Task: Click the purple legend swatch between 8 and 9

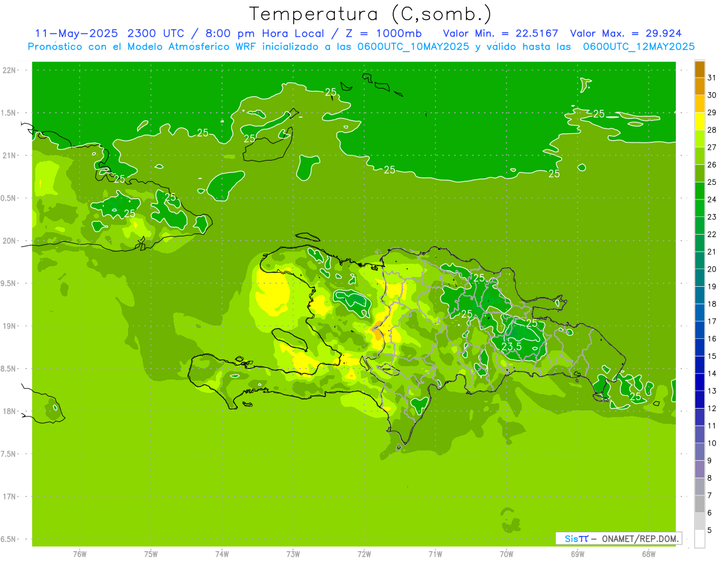Action: click(699, 469)
